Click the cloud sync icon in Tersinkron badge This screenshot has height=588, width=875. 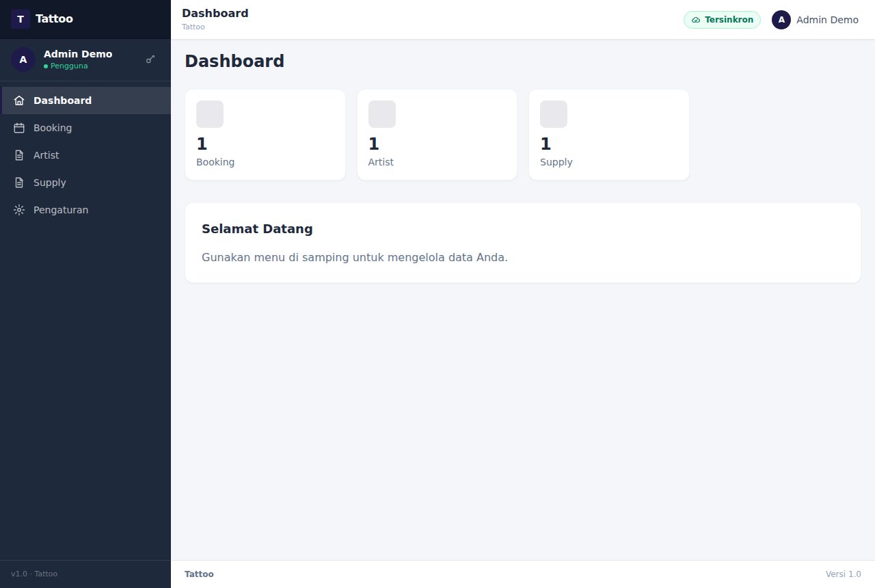(x=696, y=20)
